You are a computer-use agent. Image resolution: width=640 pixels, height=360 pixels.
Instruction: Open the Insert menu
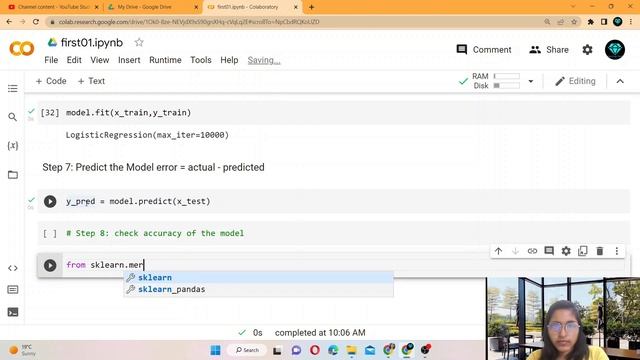pos(129,60)
